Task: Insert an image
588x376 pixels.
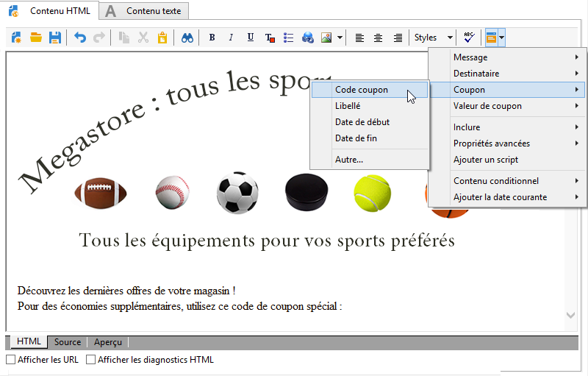Action: (x=326, y=38)
